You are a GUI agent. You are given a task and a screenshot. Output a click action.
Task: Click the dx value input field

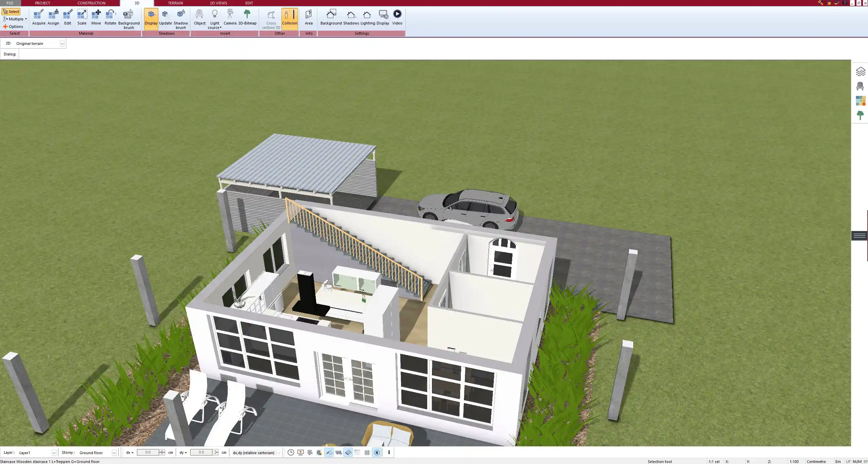(148, 452)
